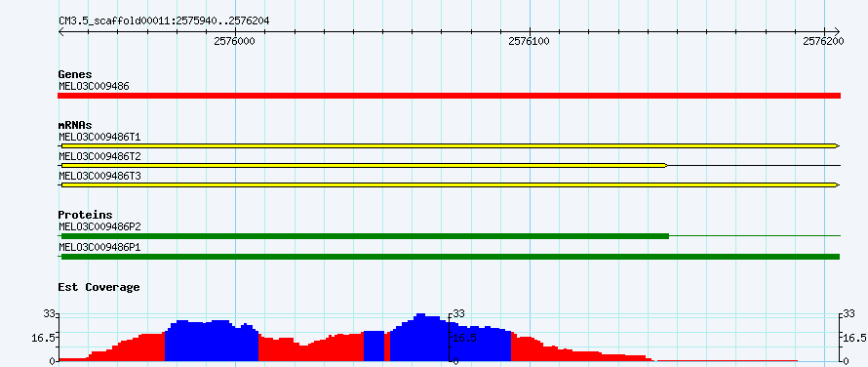Open the MELO3C009486P2 label link
Viewport: 868px width, 367px height.
tap(99, 226)
